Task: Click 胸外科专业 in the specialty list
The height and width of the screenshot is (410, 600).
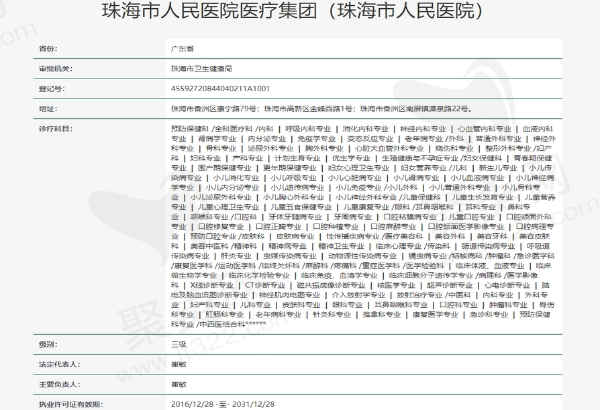Action: [x=324, y=148]
